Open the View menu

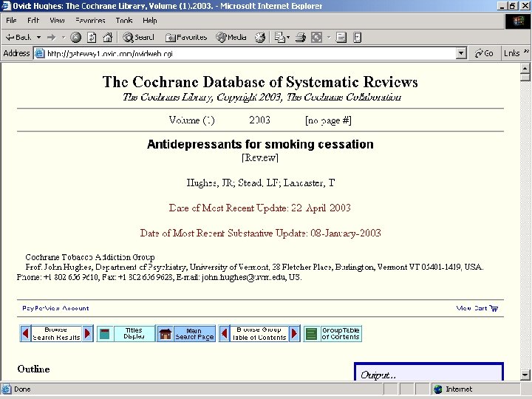pyautogui.click(x=57, y=21)
